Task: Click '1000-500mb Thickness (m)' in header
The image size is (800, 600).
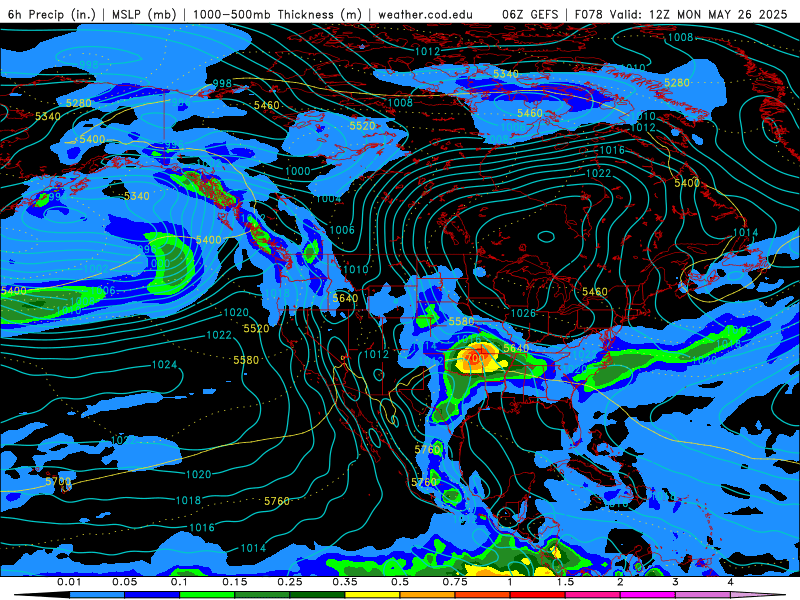Action: tap(277, 14)
